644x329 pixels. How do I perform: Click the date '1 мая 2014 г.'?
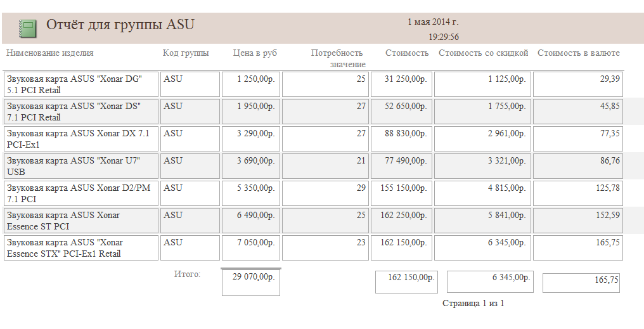433,22
